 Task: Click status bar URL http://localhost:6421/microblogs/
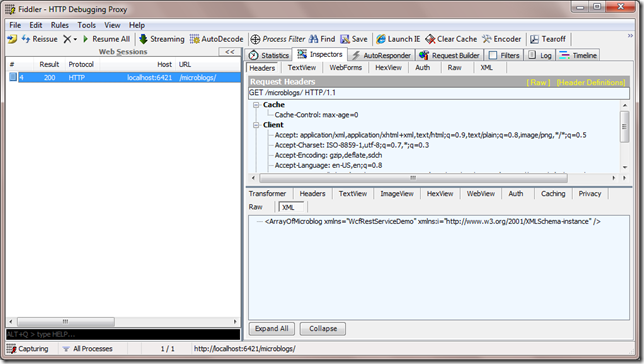coord(244,349)
